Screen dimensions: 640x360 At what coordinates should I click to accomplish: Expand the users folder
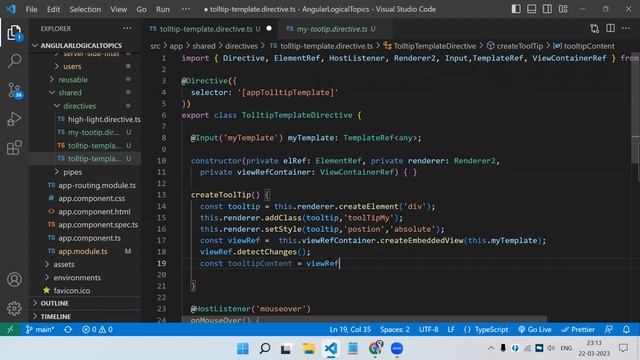click(x=72, y=66)
